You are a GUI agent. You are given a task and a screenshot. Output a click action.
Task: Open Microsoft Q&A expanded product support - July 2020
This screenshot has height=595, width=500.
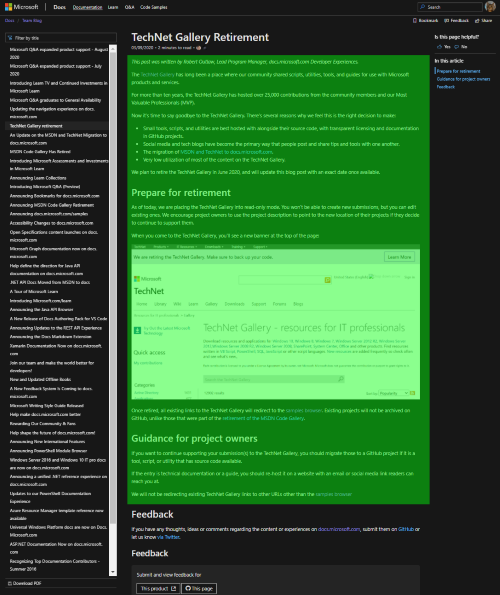tap(56, 70)
